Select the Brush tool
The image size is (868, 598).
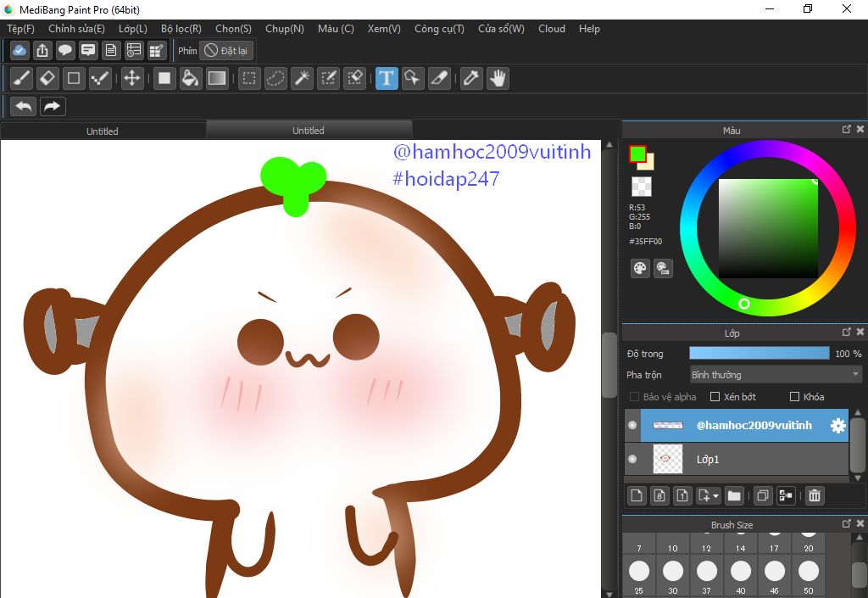point(21,78)
